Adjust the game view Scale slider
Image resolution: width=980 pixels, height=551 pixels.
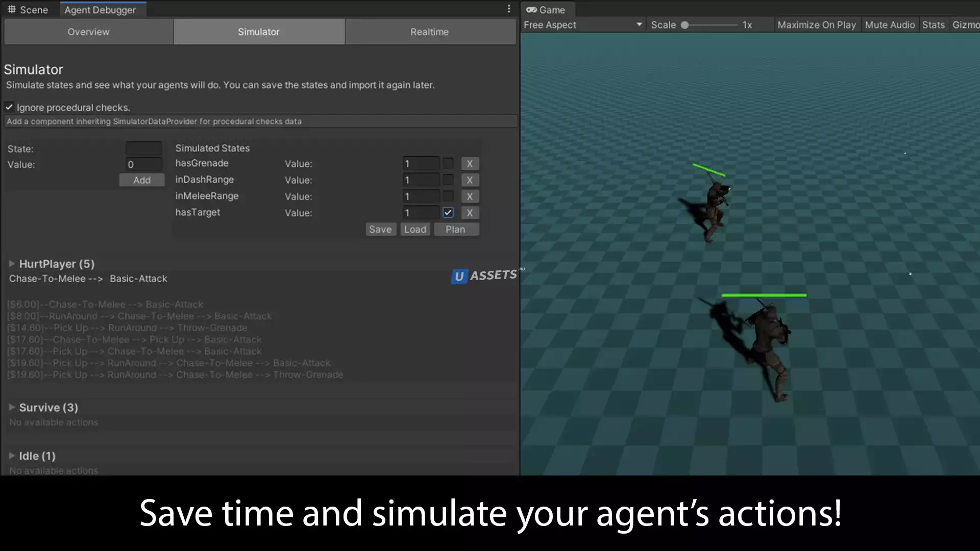(685, 24)
